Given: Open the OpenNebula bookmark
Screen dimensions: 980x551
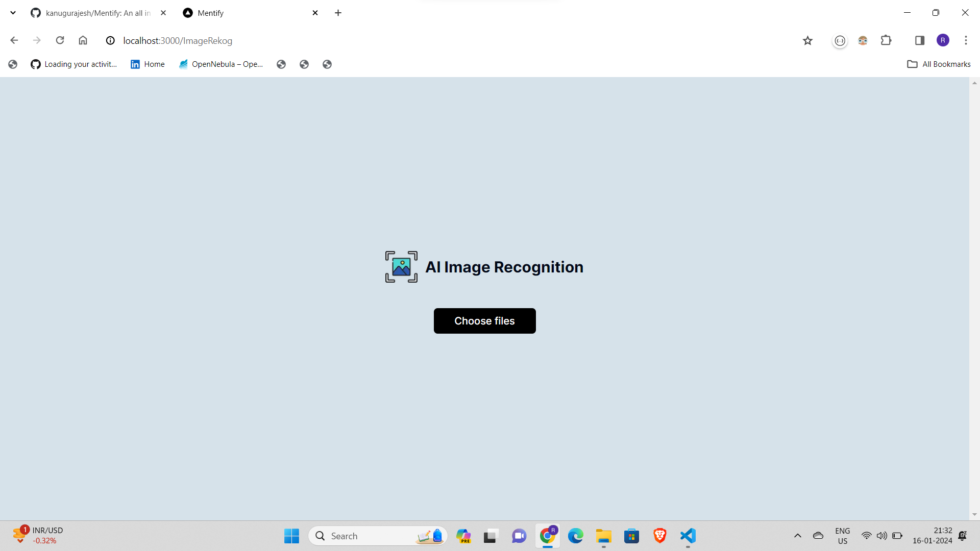Looking at the screenshot, I should [x=221, y=64].
